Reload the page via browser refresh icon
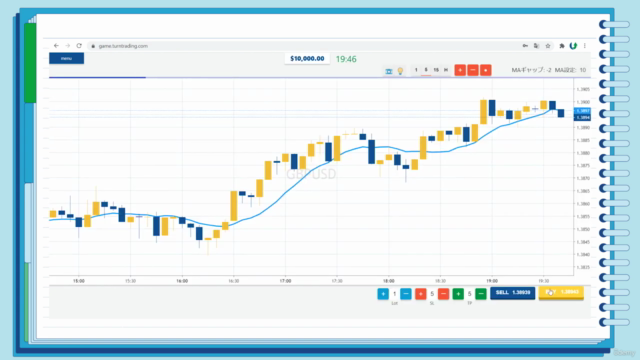 tap(79, 46)
